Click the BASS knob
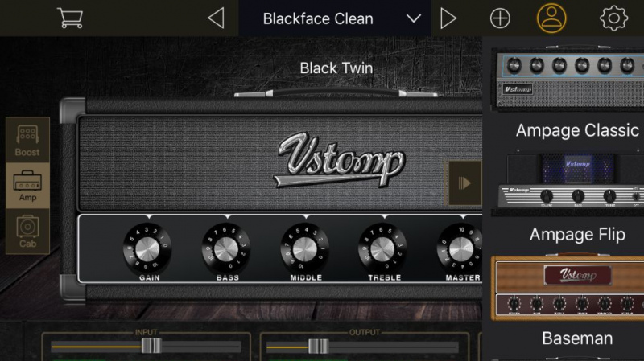The image size is (644, 361). [x=226, y=248]
